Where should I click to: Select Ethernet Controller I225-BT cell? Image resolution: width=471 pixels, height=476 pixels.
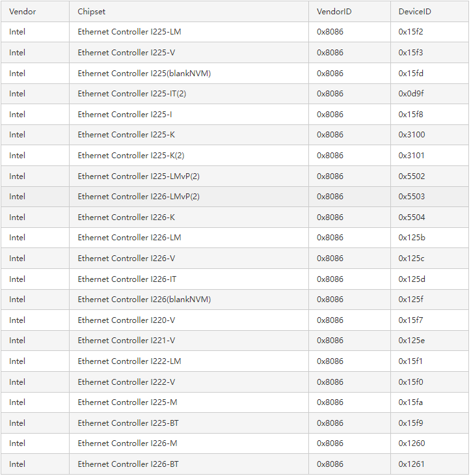pos(189,423)
